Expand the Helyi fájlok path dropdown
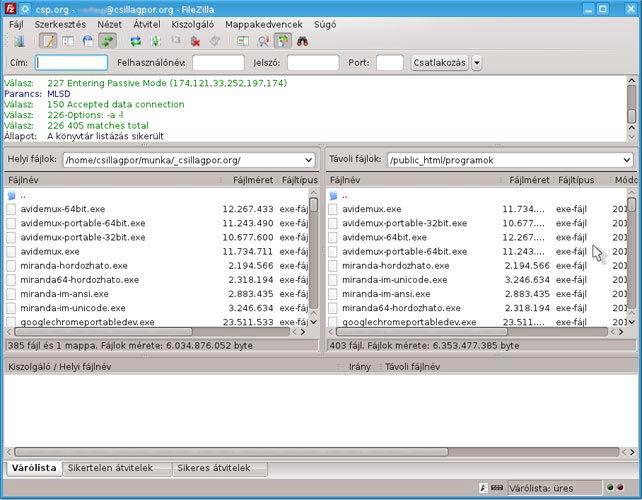 coord(307,160)
